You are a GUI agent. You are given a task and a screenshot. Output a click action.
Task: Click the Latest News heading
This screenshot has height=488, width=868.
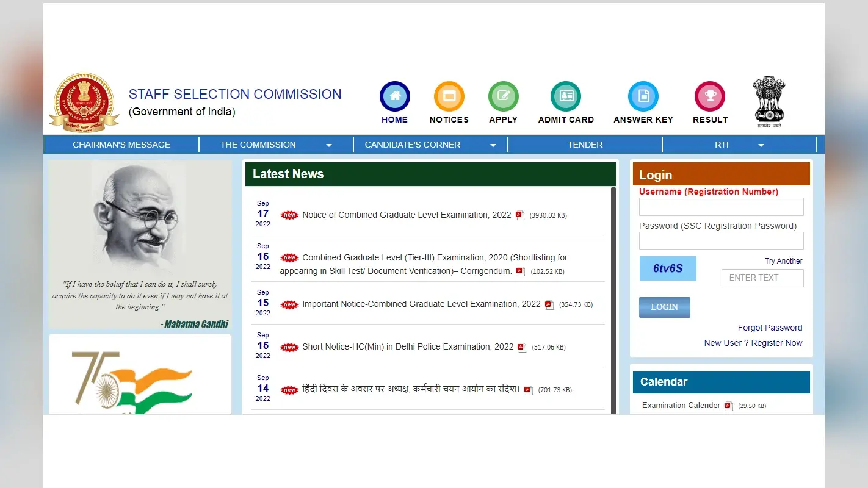point(288,174)
